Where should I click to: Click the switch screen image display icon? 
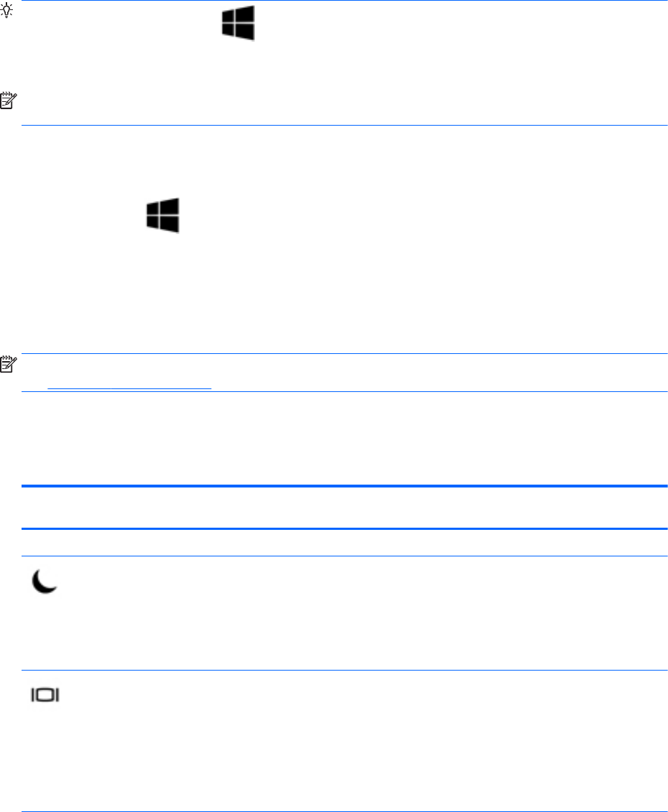[45, 694]
